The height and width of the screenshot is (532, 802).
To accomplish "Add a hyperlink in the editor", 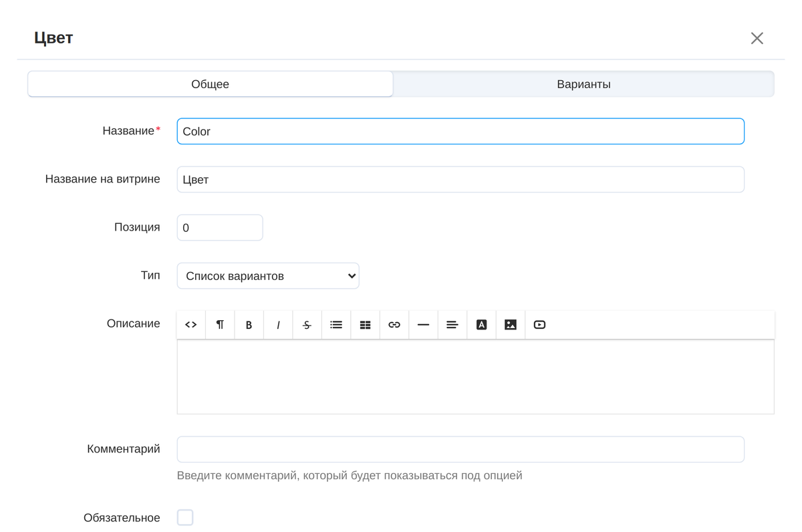I will coord(394,325).
